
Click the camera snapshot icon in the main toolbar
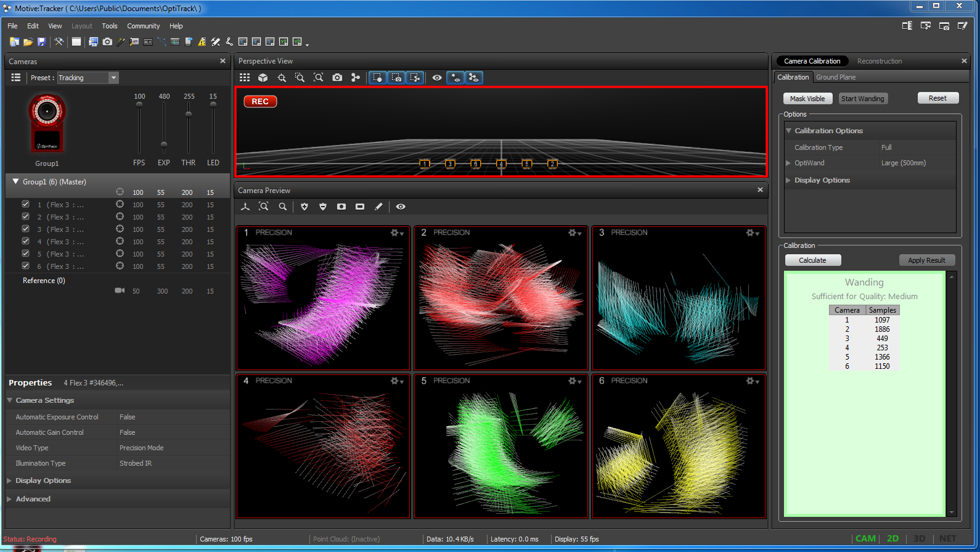pyautogui.click(x=107, y=42)
